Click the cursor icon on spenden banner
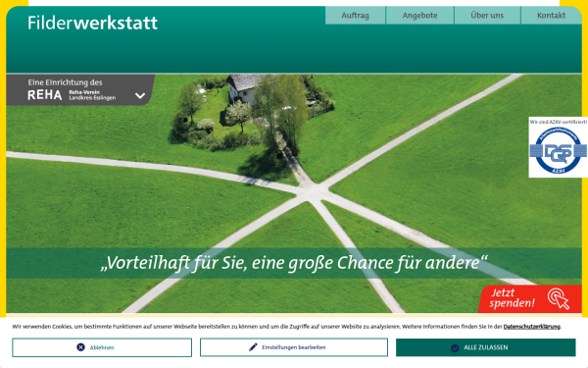The image size is (588, 368). click(x=559, y=298)
